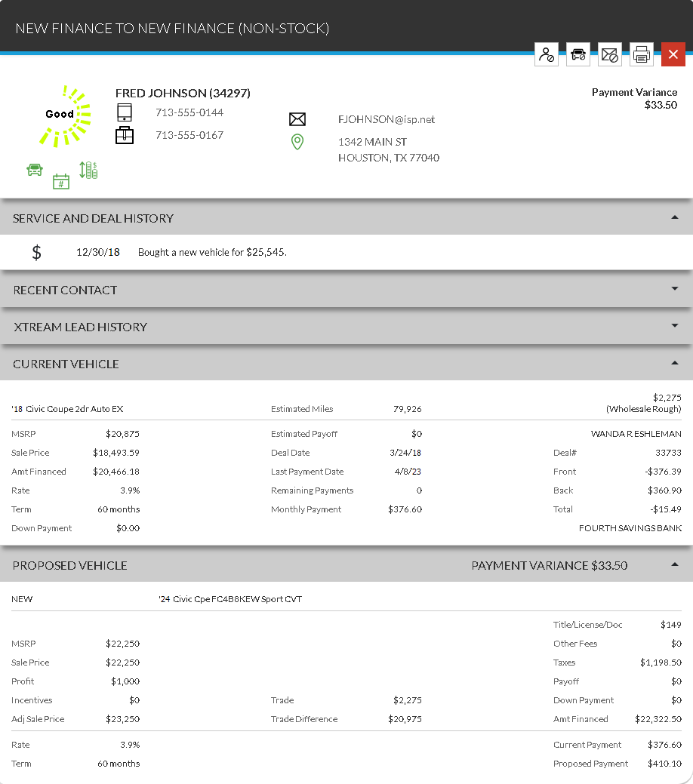The width and height of the screenshot is (693, 784).
Task: Collapse the Current Vehicle section
Action: click(674, 363)
